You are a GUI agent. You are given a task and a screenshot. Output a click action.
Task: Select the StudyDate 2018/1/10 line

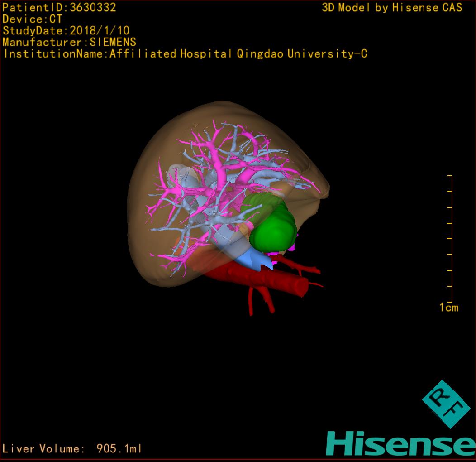(66, 31)
